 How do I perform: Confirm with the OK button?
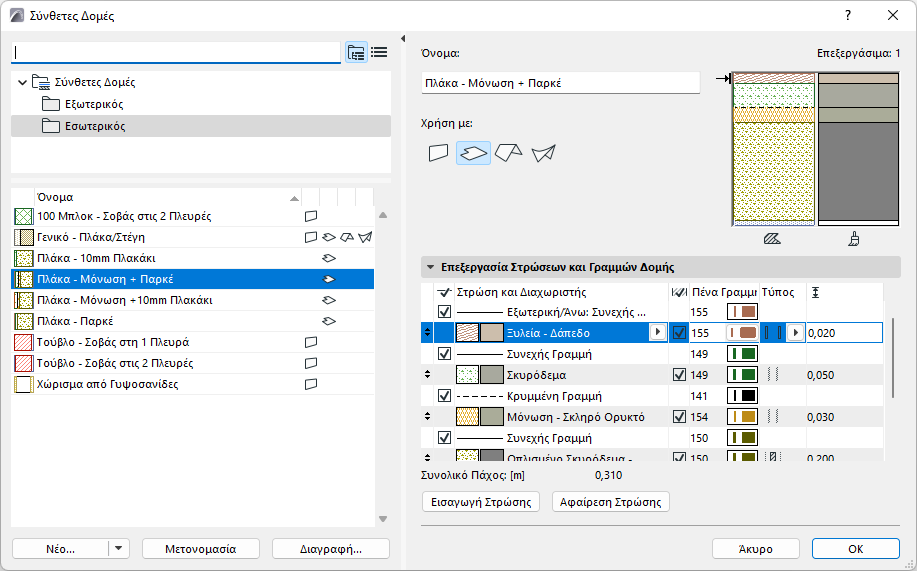coord(856,549)
